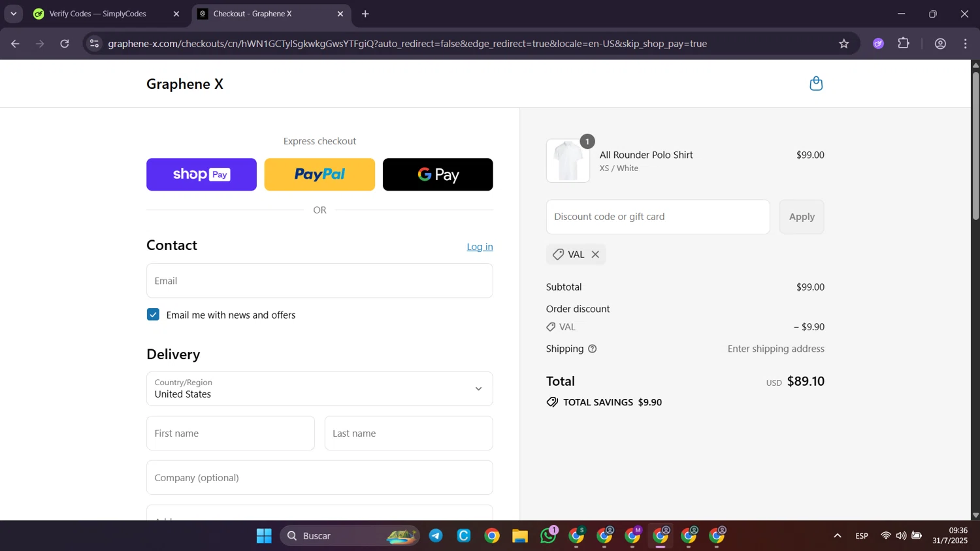Click the Subtotal $99.00 value
The image size is (980, 551).
(810, 287)
